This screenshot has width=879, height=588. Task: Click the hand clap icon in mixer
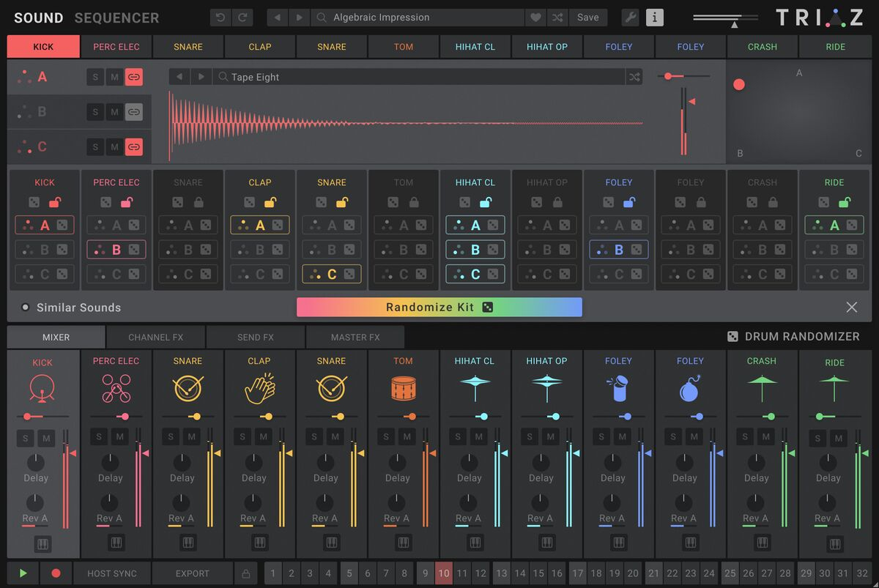click(x=259, y=389)
